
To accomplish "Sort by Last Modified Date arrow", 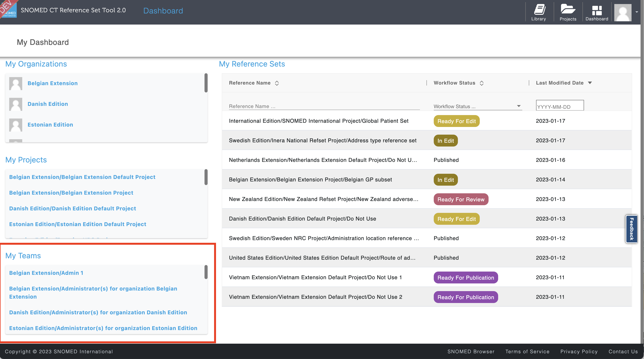I will (590, 83).
